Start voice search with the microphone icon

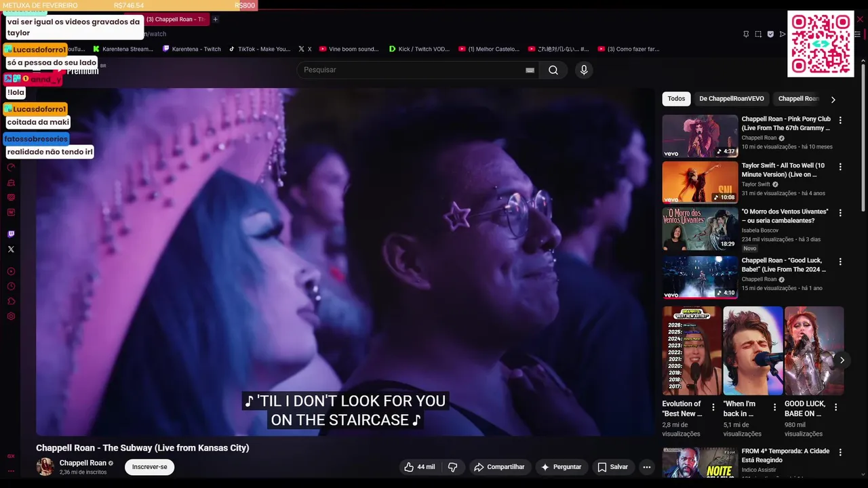click(584, 70)
